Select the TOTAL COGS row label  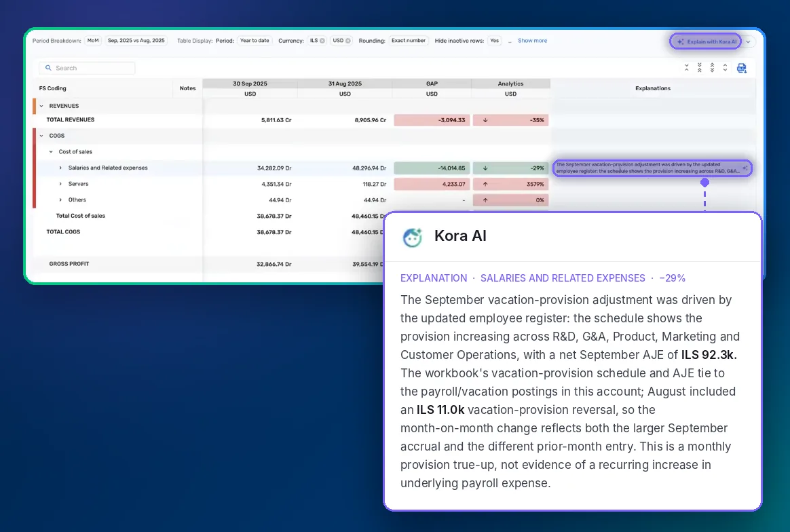64,232
